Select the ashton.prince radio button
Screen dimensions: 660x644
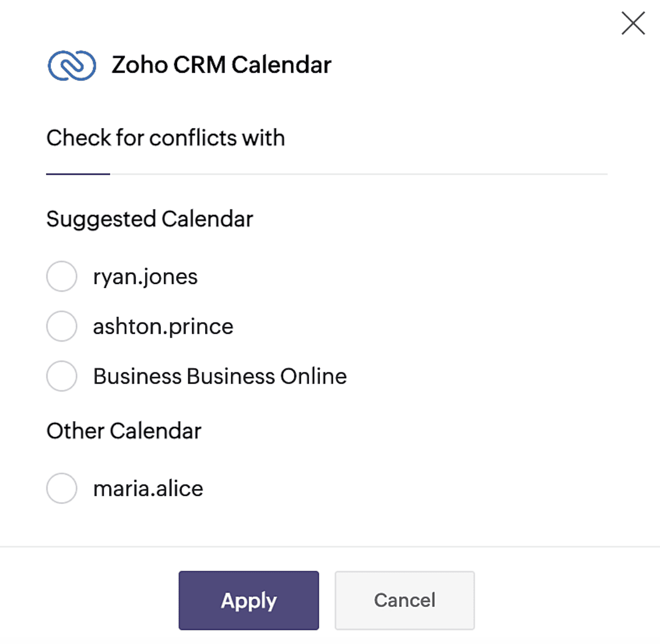pyautogui.click(x=62, y=326)
